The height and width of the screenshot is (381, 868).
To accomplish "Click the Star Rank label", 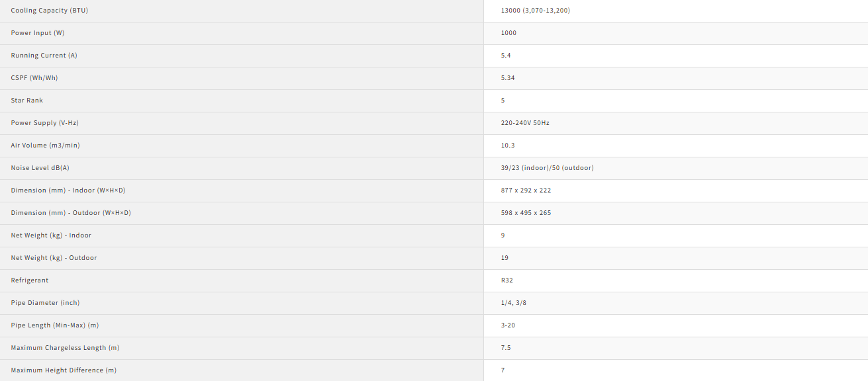I will click(x=27, y=101).
